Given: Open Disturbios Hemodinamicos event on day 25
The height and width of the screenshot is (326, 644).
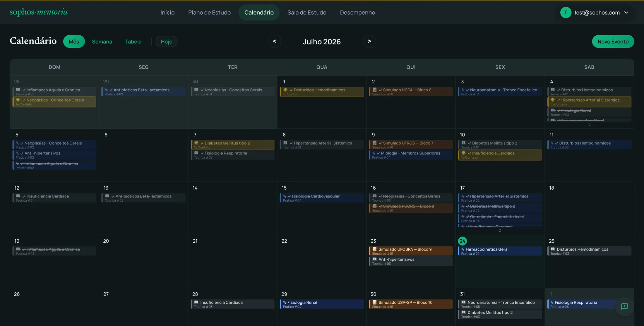Looking at the screenshot, I should (589, 251).
